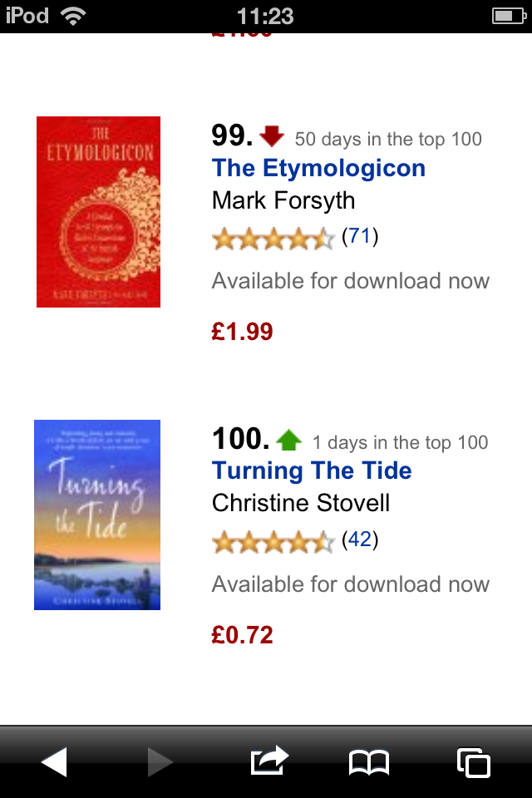Screen dimensions: 532x798
Task: Tap the Wi-Fi status icon
Action: pyautogui.click(x=73, y=16)
